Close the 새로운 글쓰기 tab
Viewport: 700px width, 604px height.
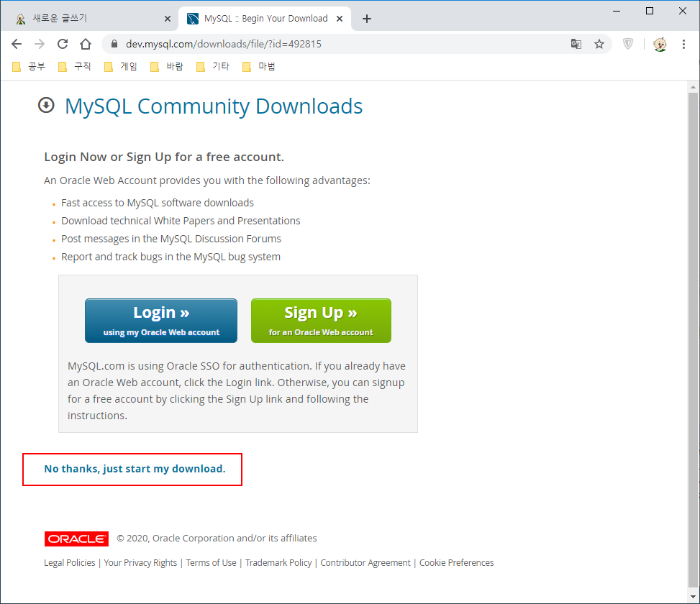tap(168, 19)
